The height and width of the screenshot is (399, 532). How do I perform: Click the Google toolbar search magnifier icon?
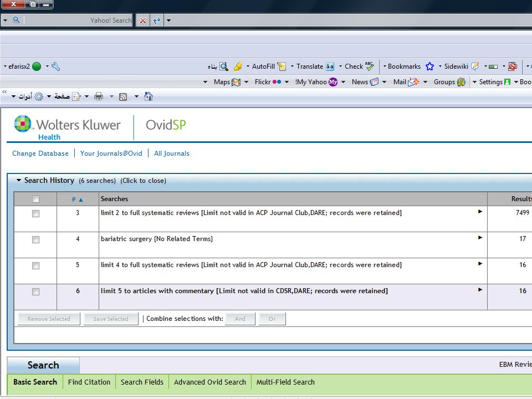pyautogui.click(x=223, y=66)
